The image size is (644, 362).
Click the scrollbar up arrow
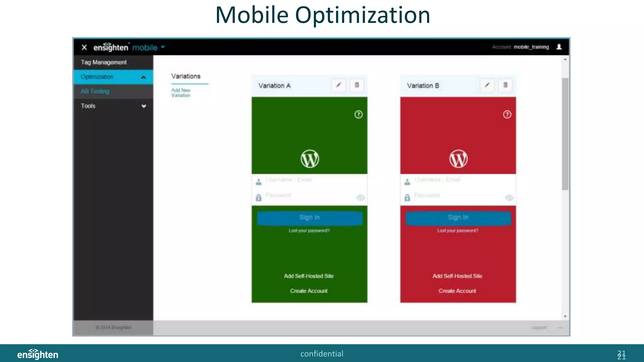pos(565,59)
